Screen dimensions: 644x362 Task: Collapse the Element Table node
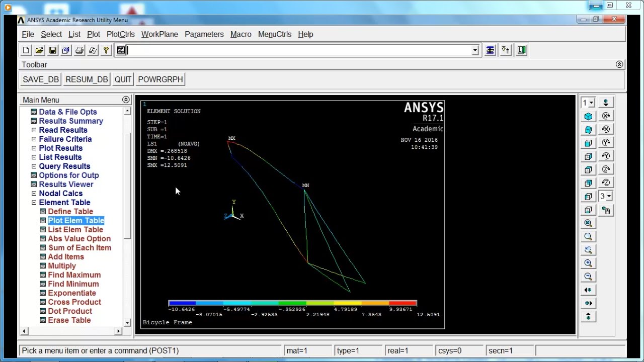coord(34,203)
